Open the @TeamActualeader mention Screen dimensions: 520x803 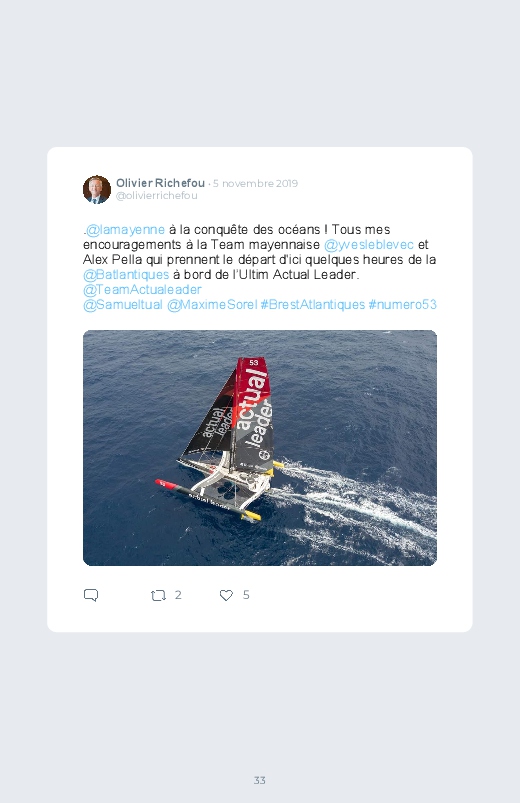(142, 289)
